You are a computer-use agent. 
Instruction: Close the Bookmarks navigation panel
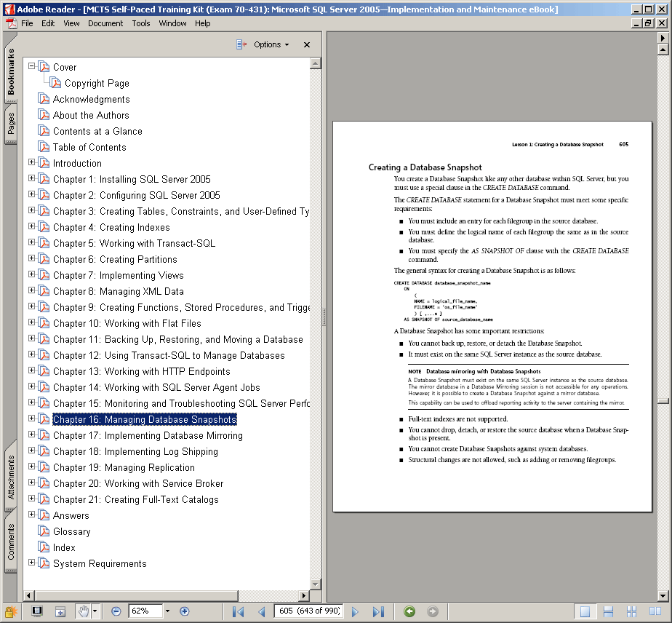click(307, 44)
